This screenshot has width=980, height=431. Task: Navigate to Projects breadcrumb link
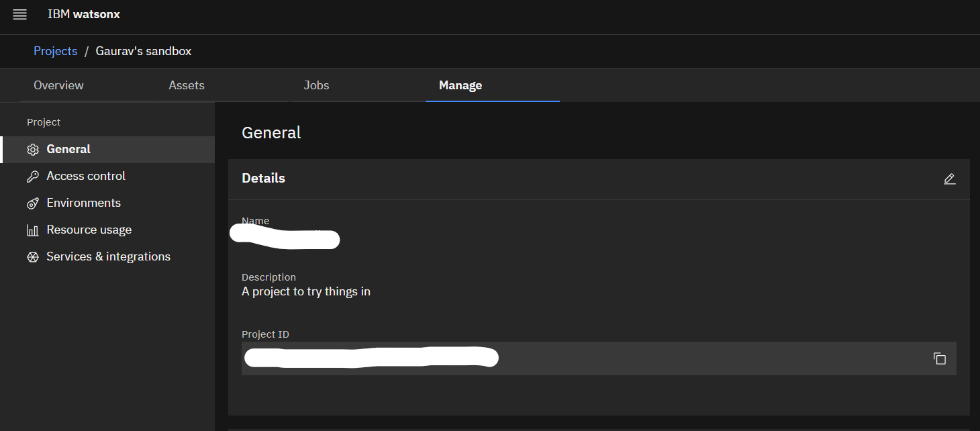(x=56, y=51)
